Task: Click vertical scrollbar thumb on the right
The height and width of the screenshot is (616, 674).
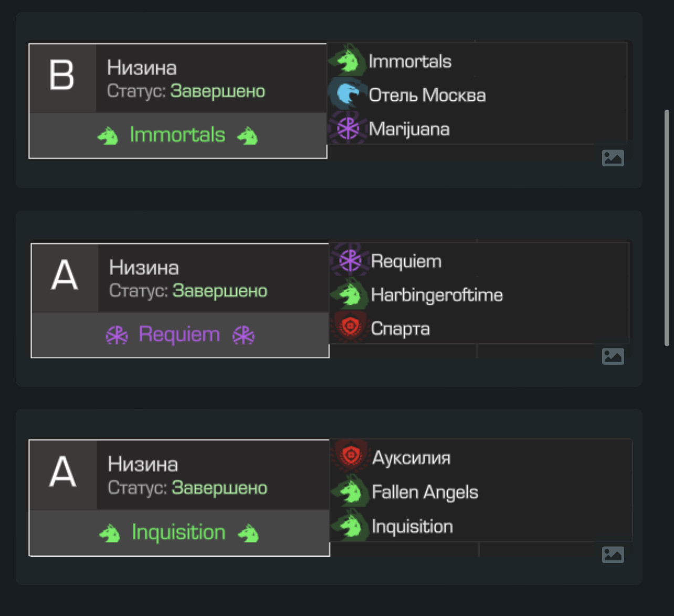Action: 667,228
